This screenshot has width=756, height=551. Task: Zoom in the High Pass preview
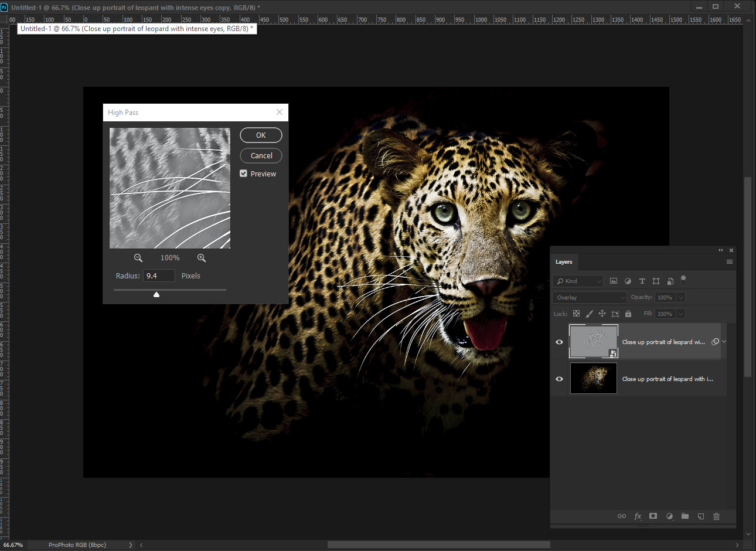click(x=202, y=258)
